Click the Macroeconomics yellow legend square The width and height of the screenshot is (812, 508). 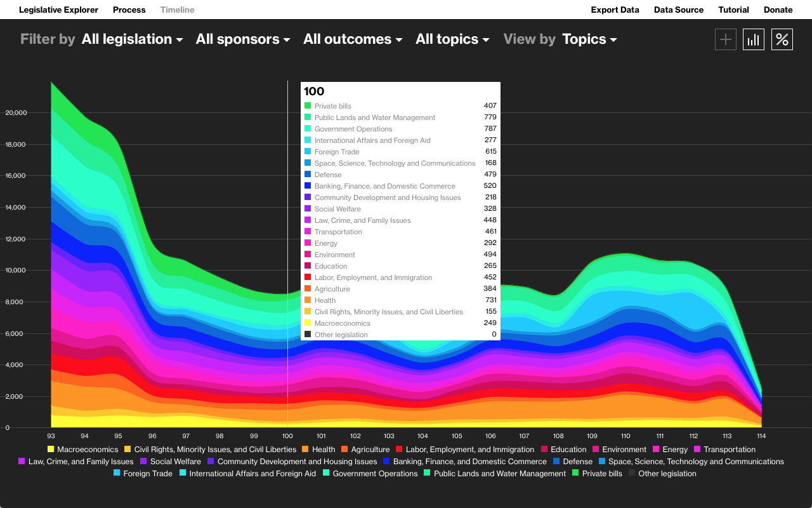point(49,449)
